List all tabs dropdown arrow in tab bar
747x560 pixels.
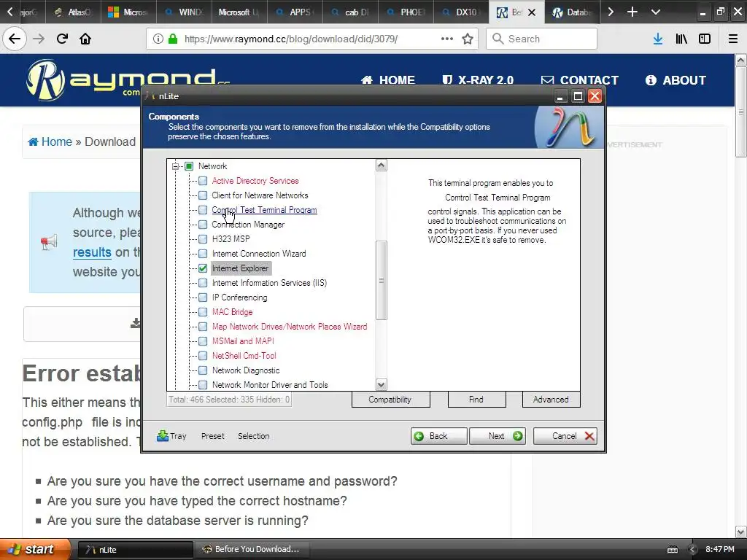(x=656, y=12)
